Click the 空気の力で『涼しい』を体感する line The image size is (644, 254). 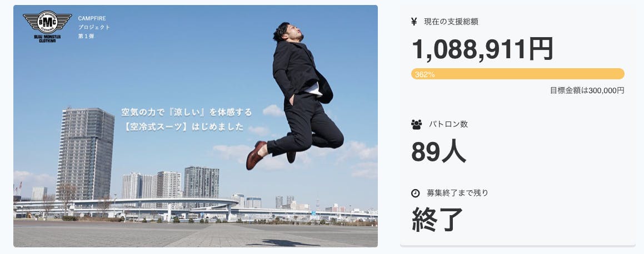(x=187, y=112)
